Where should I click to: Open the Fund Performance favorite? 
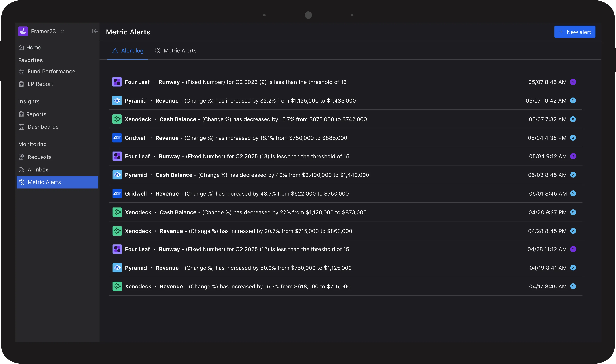click(x=51, y=72)
